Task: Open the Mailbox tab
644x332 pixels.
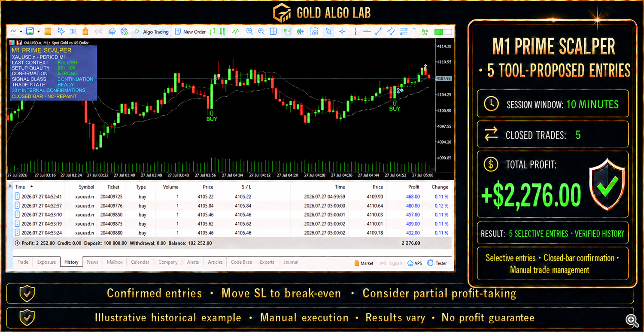Action: [x=115, y=262]
